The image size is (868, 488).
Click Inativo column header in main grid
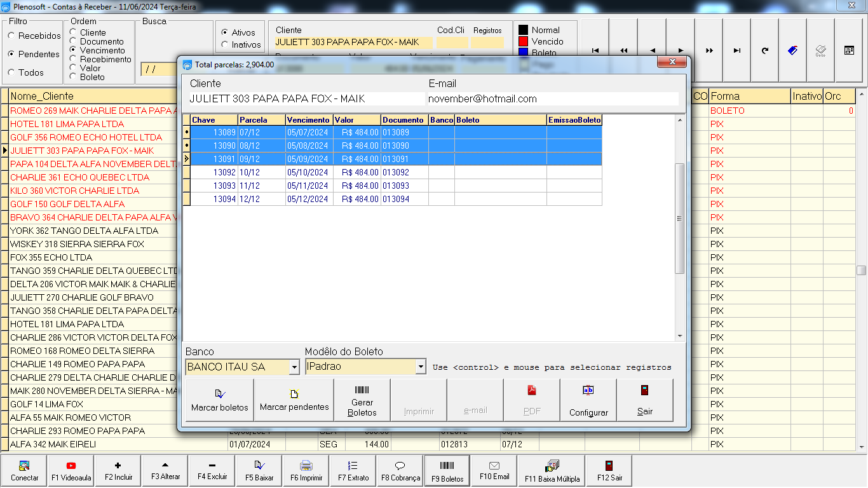[x=807, y=97]
